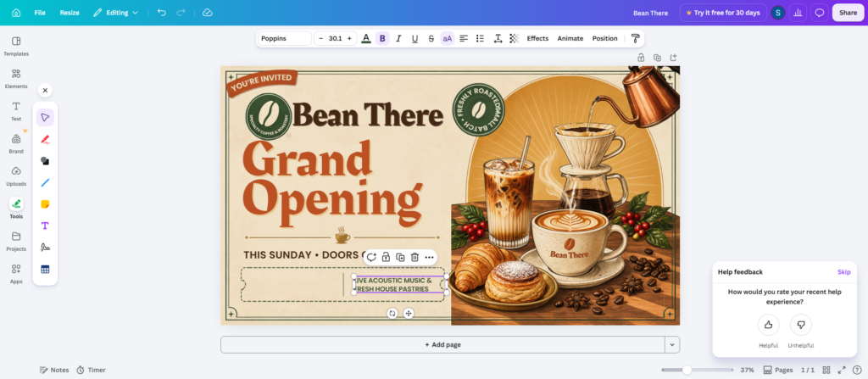
Task: Choose the Shapes tool
Action: [x=45, y=161]
